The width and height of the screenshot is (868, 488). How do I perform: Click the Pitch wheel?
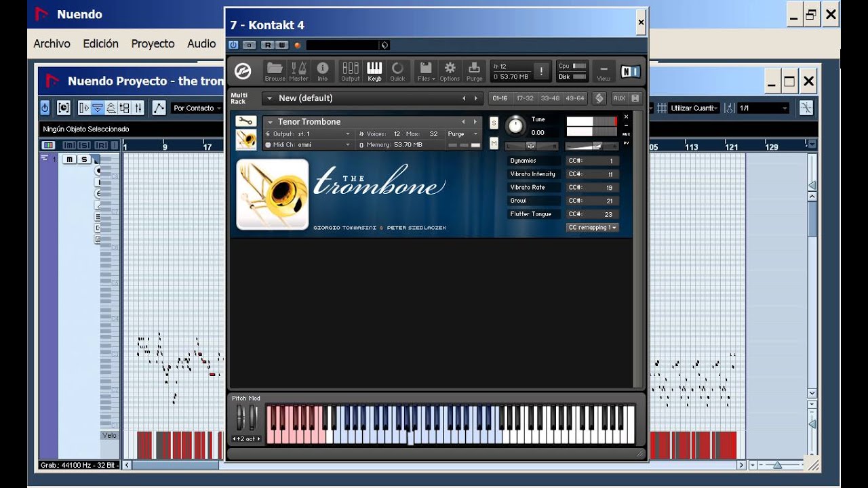point(239,419)
